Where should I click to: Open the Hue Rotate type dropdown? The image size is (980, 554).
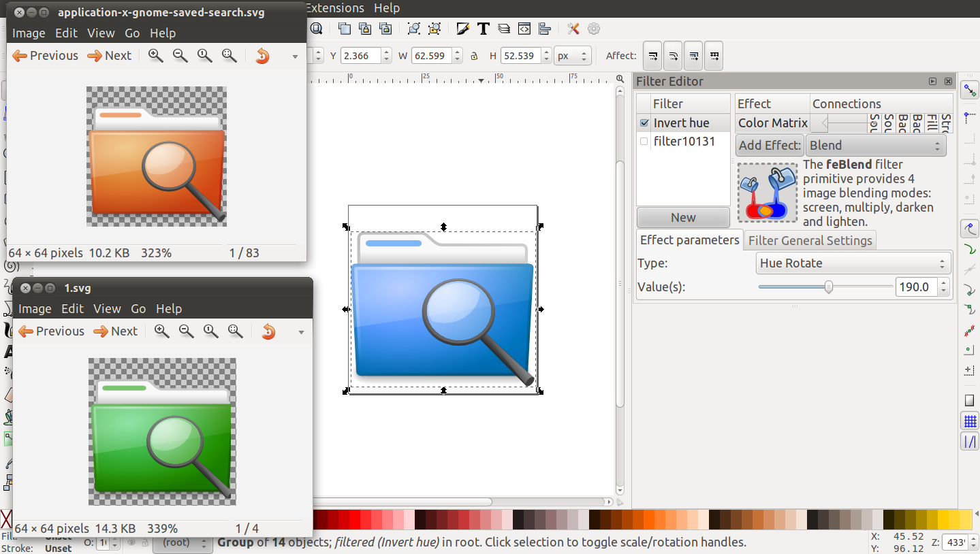tap(853, 263)
